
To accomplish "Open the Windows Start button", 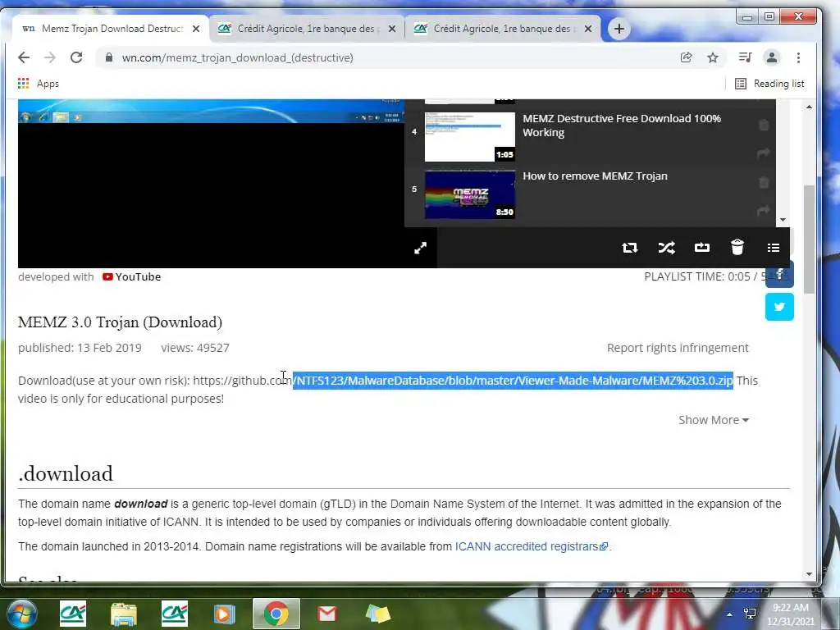I will (x=21, y=614).
